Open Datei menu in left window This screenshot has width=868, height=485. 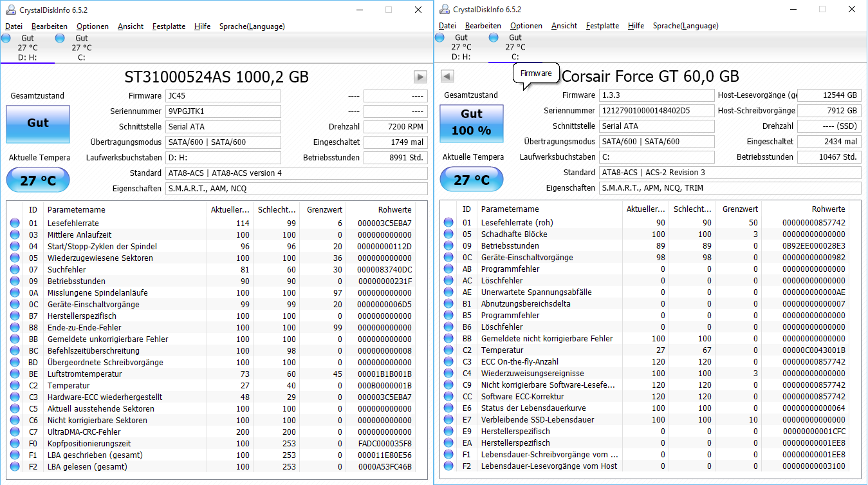(x=14, y=26)
